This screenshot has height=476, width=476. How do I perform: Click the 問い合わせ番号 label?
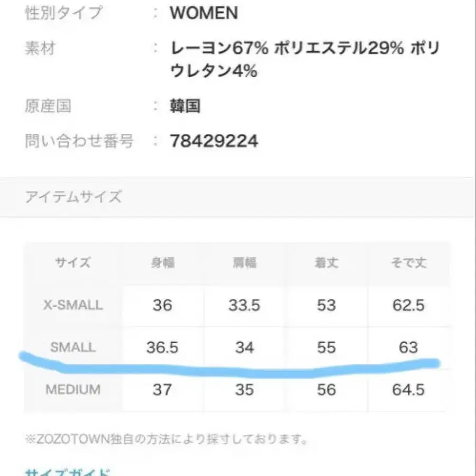pos(79,141)
